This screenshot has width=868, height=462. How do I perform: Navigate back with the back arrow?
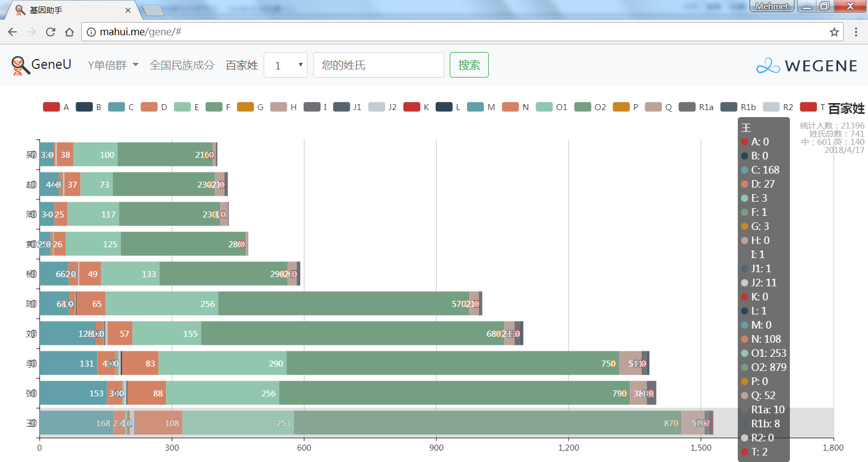12,32
